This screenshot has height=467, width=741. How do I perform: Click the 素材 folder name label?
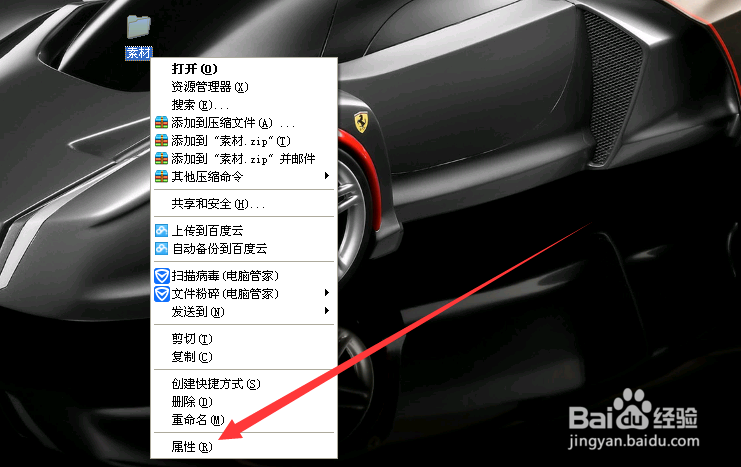(x=138, y=52)
